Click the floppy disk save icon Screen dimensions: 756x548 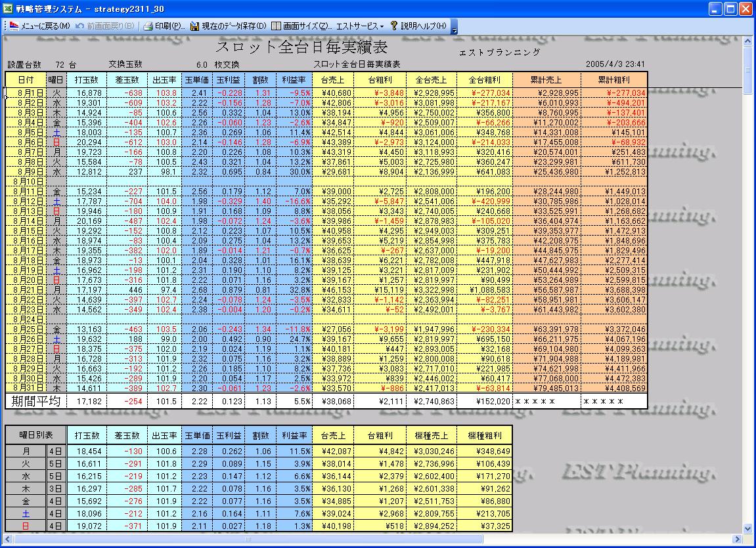point(195,26)
